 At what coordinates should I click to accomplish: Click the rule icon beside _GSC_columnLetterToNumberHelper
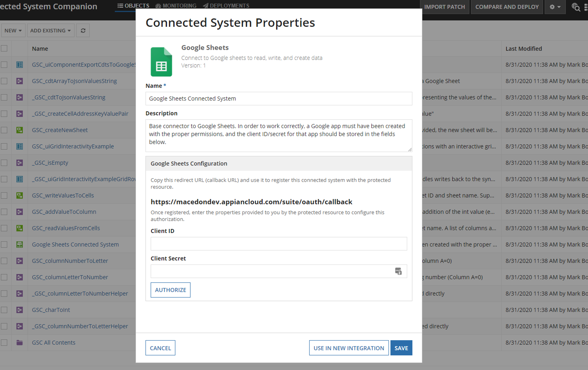click(x=20, y=294)
